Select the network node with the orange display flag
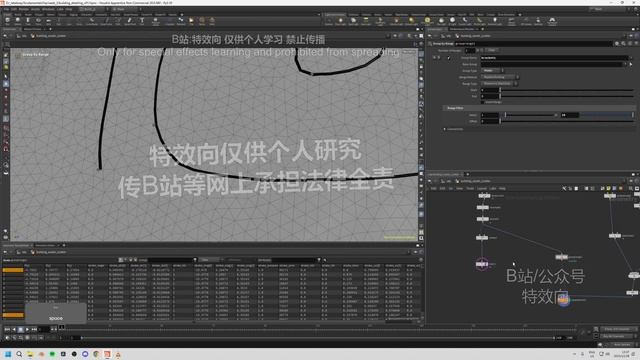The height and width of the screenshot is (360, 640). click(563, 300)
